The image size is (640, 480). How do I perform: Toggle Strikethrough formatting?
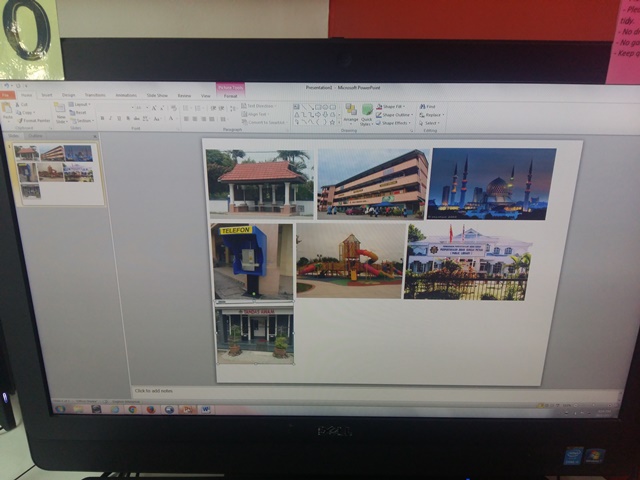pos(136,118)
